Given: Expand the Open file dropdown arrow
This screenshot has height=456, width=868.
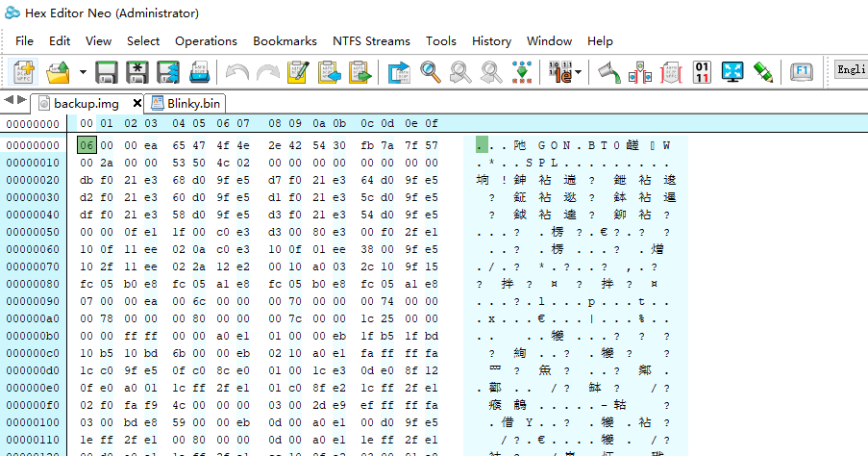Looking at the screenshot, I should pyautogui.click(x=83, y=72).
